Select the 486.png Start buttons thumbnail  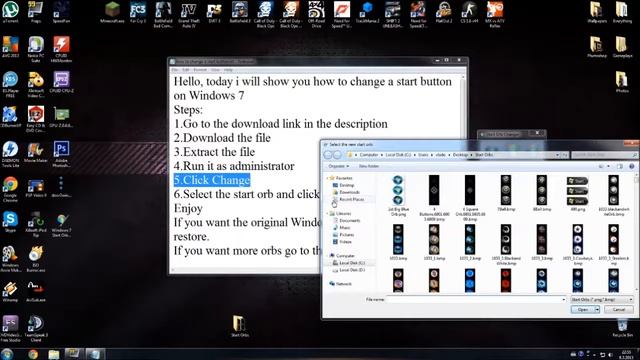click(x=578, y=193)
